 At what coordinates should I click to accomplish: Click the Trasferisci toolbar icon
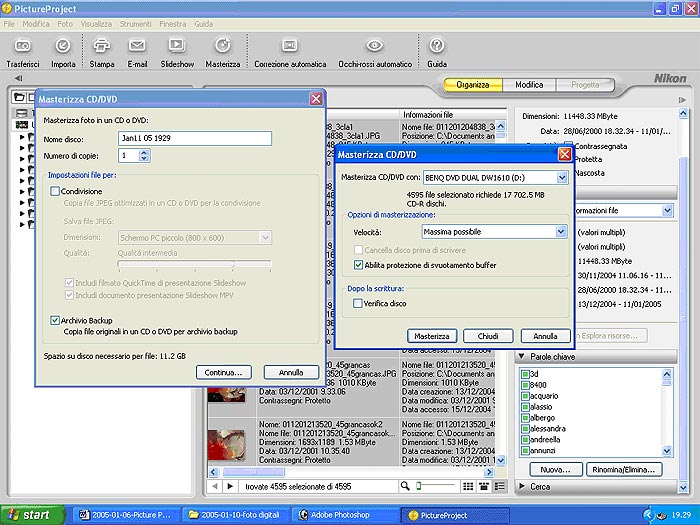pyautogui.click(x=23, y=46)
